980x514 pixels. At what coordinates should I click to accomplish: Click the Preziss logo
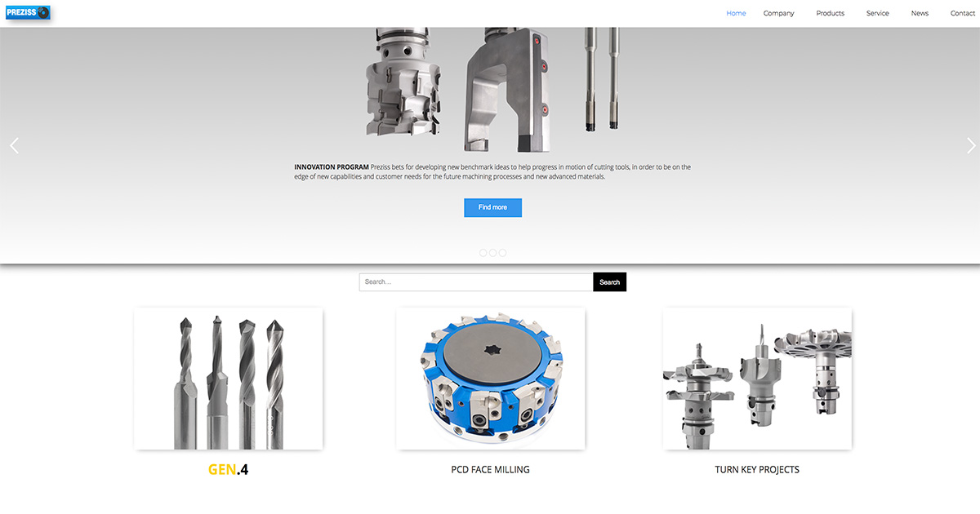(27, 13)
